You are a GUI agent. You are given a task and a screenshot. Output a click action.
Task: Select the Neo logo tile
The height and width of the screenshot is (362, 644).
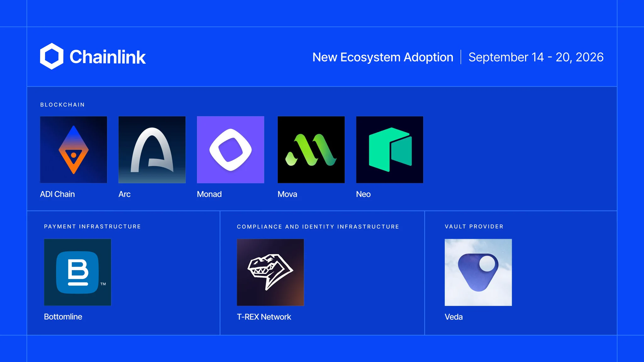390,150
